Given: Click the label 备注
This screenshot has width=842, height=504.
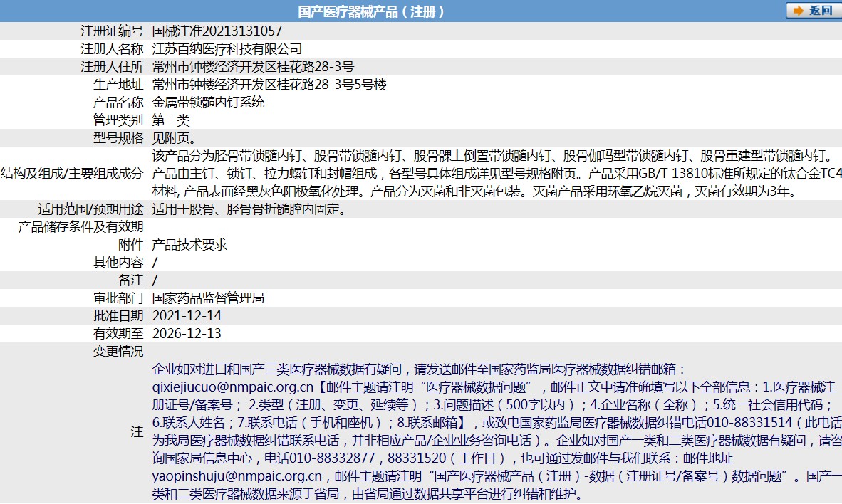Looking at the screenshot, I should click(131, 280).
